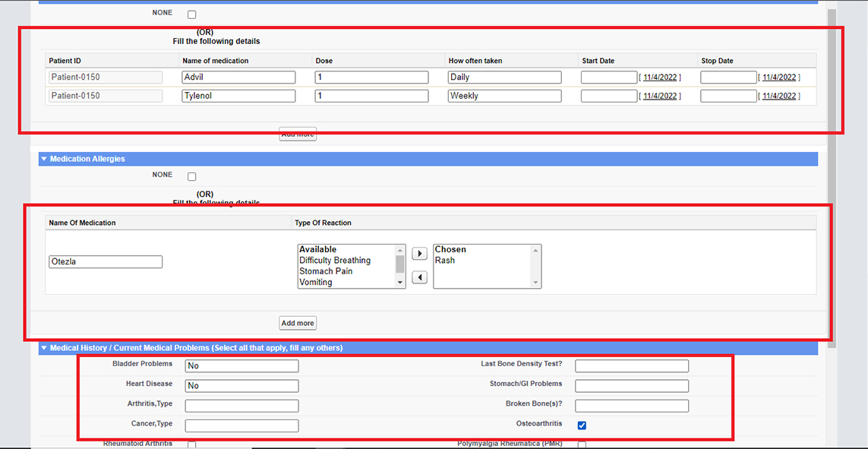868x449 pixels.
Task: Click the Cancer, Type input field
Action: 241,426
